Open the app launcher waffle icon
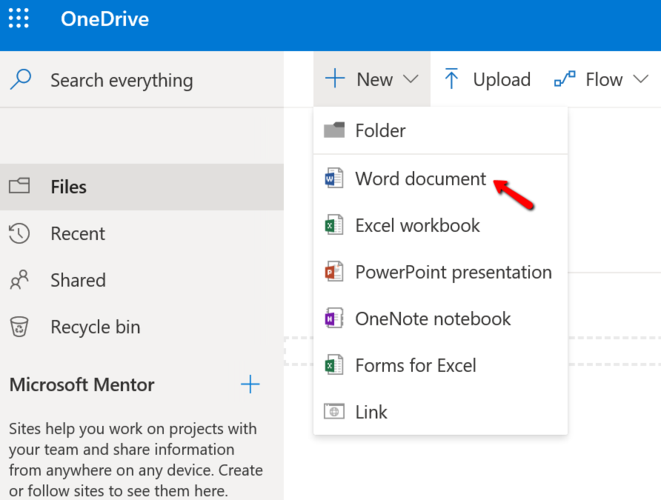Viewport: 661px width, 500px height. click(19, 19)
